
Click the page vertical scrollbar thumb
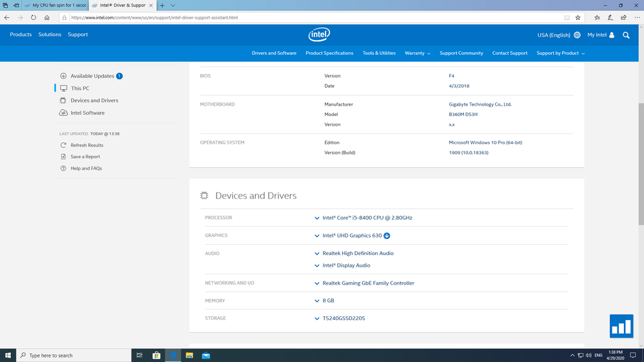[641, 164]
